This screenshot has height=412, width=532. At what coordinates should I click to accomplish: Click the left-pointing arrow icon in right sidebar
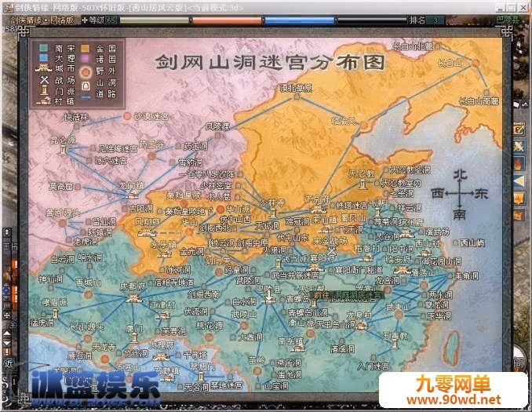tap(519, 182)
